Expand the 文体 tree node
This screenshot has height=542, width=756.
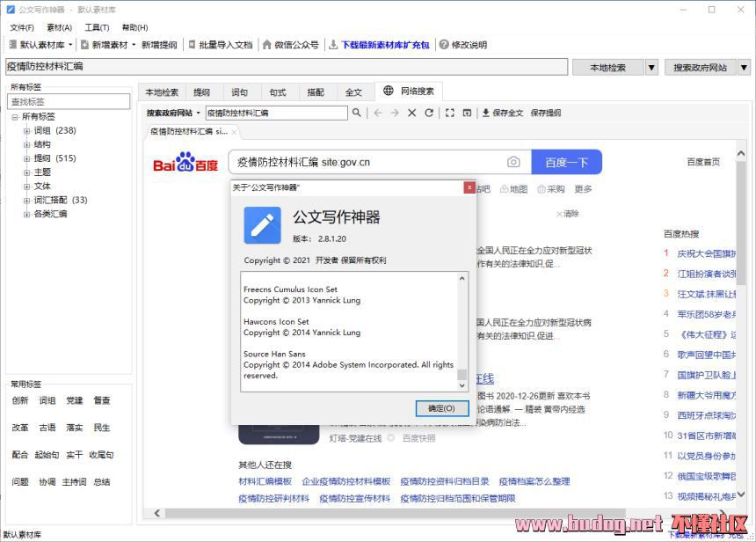pos(27,187)
